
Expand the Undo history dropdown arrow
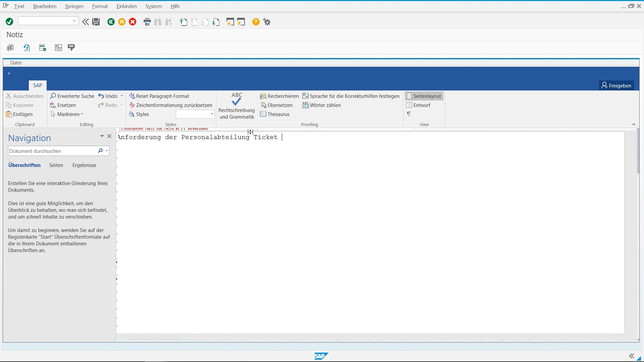(122, 96)
